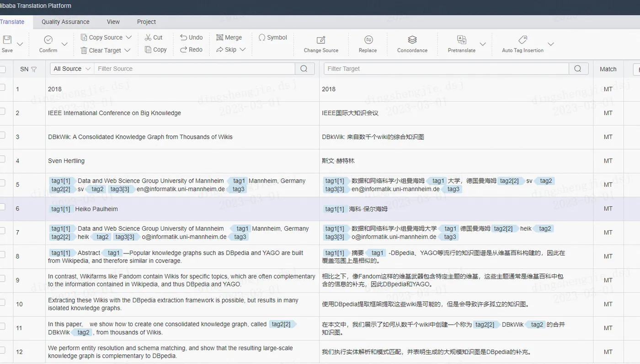
Task: Click the MT match cell in segment 2
Action: [608, 113]
